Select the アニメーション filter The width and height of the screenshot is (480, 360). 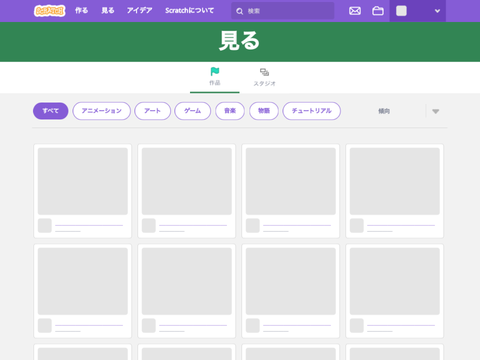click(102, 111)
